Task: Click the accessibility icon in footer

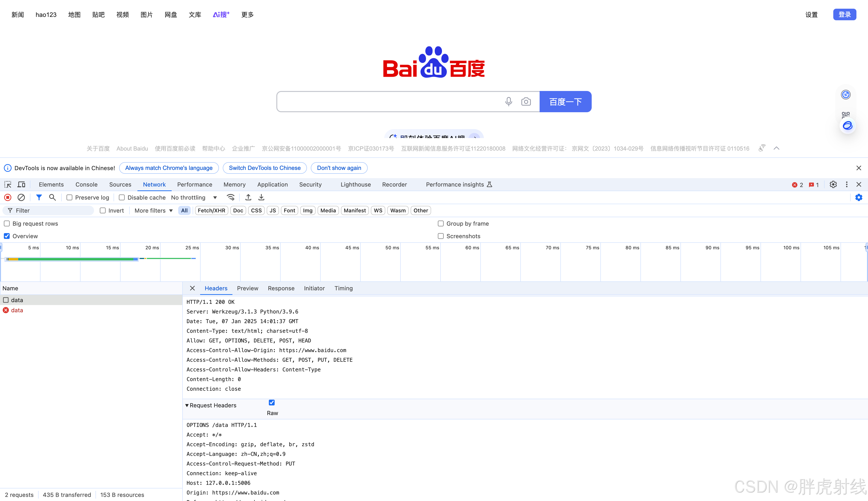Action: click(x=762, y=148)
